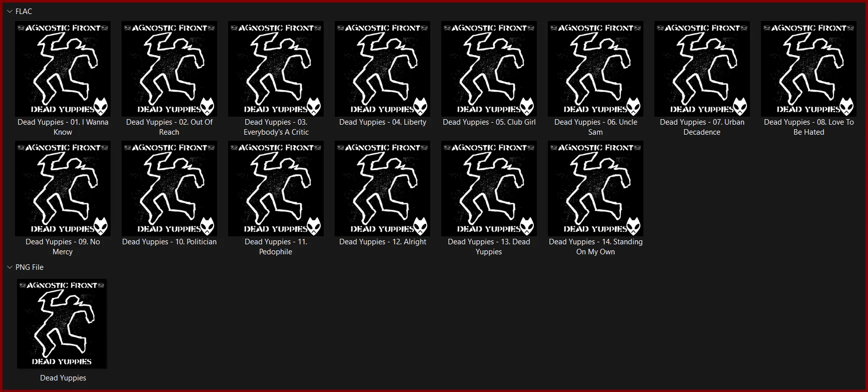The width and height of the screenshot is (868, 392).
Task: Collapse the FLAC group chevron
Action: coord(10,12)
